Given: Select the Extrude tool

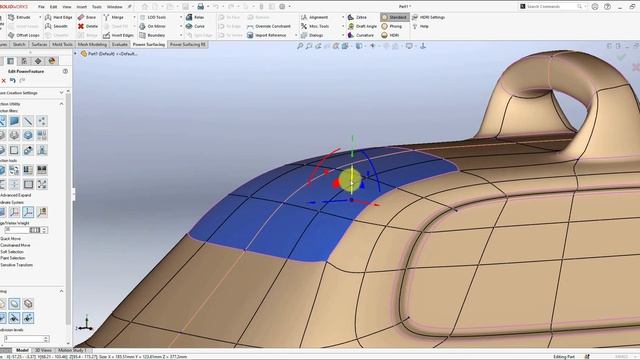Looking at the screenshot, I should click(x=20, y=17).
